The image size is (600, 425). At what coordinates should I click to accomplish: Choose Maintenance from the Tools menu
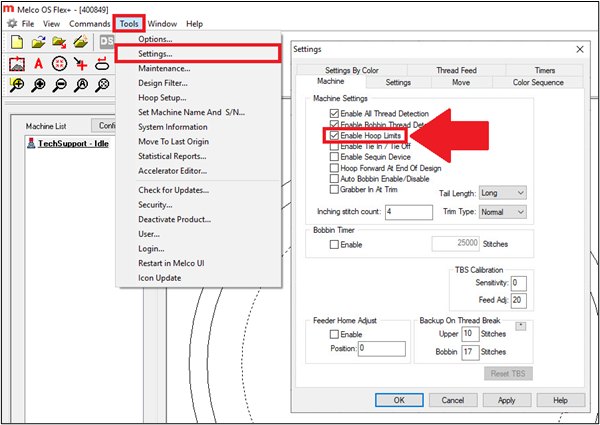(164, 68)
